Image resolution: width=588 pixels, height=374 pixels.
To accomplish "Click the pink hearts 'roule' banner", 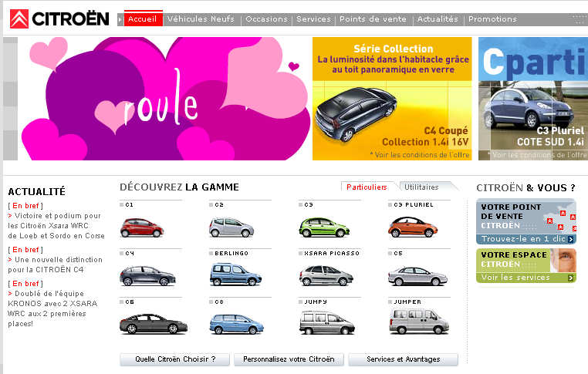I will (x=164, y=99).
